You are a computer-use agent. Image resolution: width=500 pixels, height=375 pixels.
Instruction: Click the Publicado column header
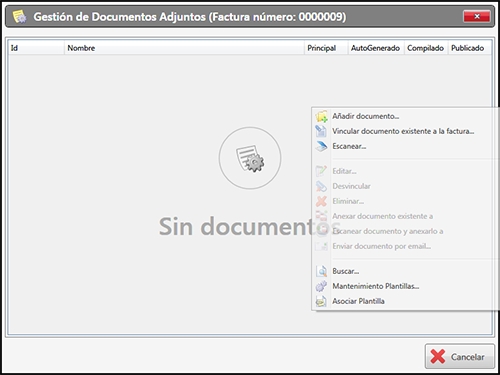(x=469, y=48)
